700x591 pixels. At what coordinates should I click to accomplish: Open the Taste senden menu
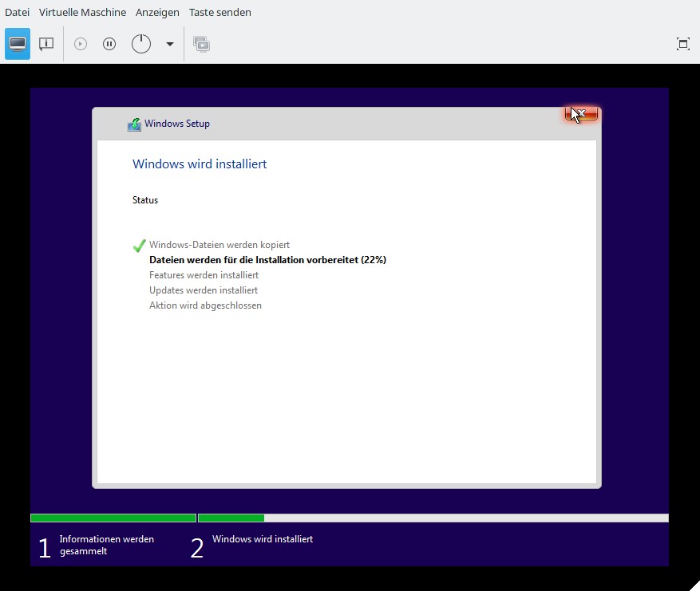click(x=219, y=12)
